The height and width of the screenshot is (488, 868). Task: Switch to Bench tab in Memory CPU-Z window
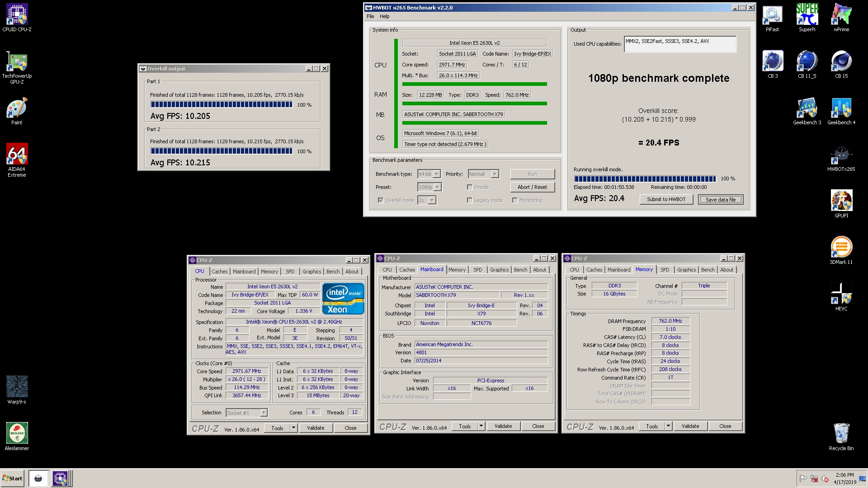(x=708, y=270)
